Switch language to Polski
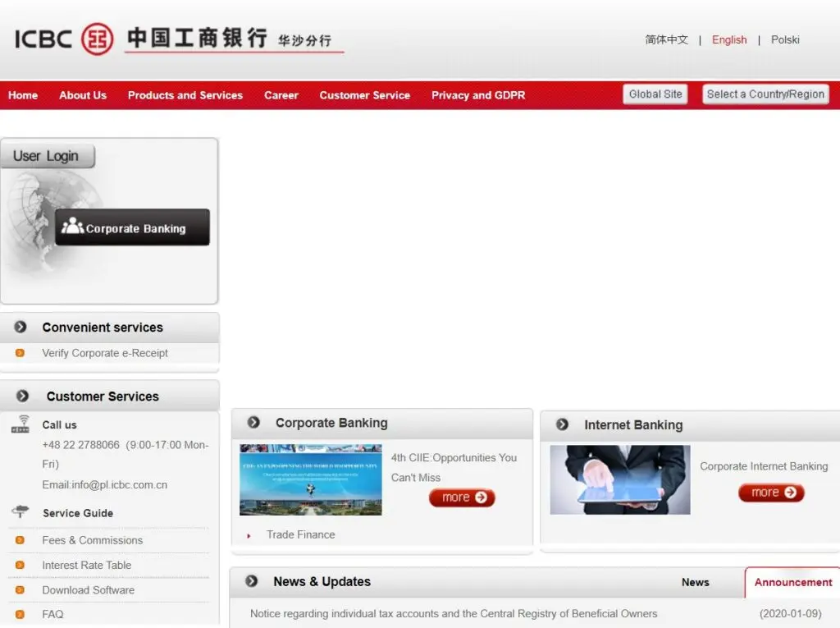Image resolution: width=840 pixels, height=628 pixels. 784,39
